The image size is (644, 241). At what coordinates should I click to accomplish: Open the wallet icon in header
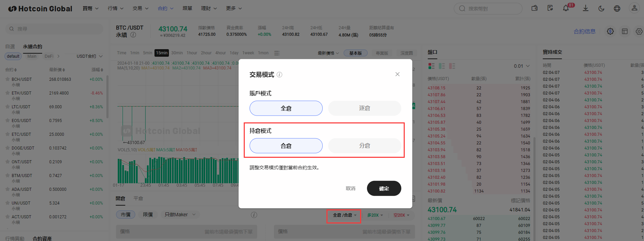click(x=534, y=8)
